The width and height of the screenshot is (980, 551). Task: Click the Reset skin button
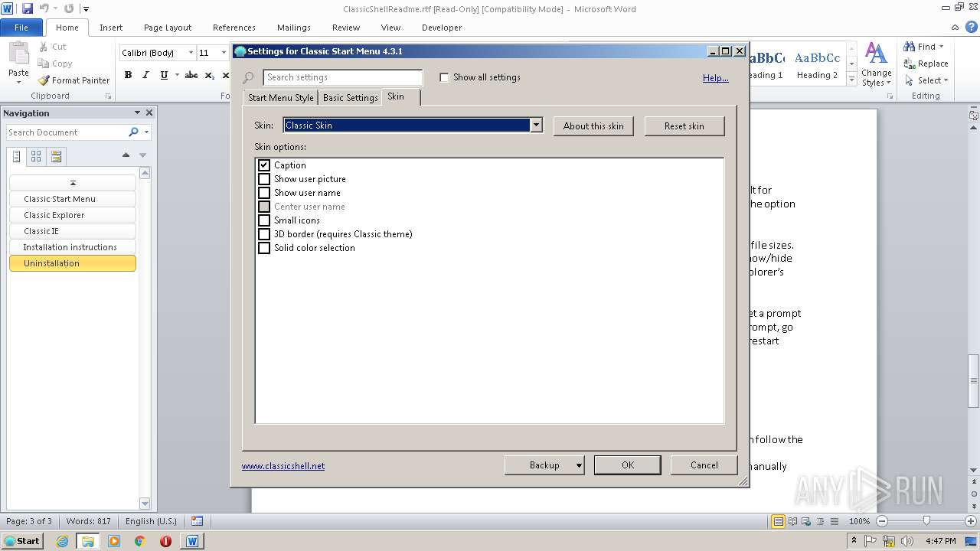pyautogui.click(x=684, y=126)
